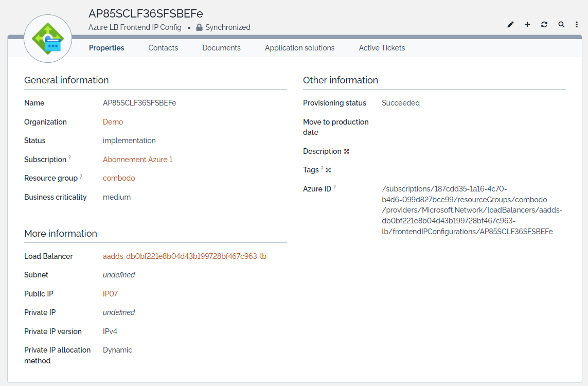Open the Demo organization link
This screenshot has width=588, height=386.
click(x=113, y=122)
